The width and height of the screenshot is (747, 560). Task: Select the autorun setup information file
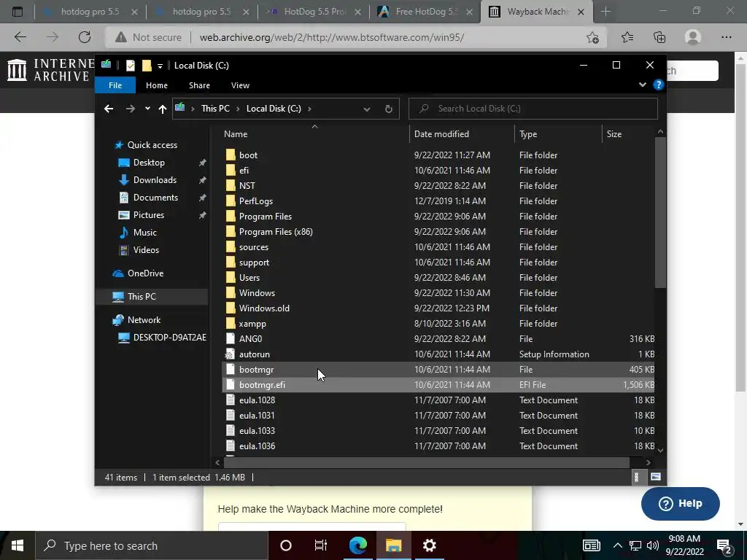(255, 354)
